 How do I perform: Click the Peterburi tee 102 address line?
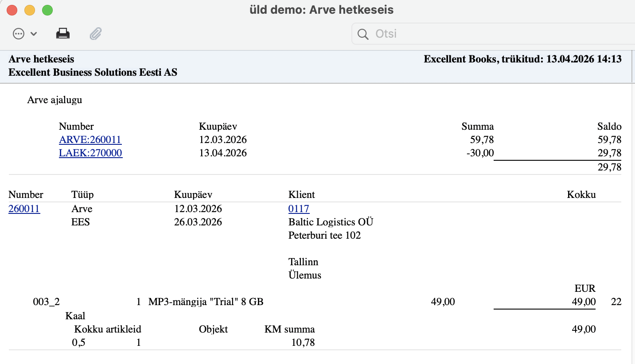[x=324, y=235]
